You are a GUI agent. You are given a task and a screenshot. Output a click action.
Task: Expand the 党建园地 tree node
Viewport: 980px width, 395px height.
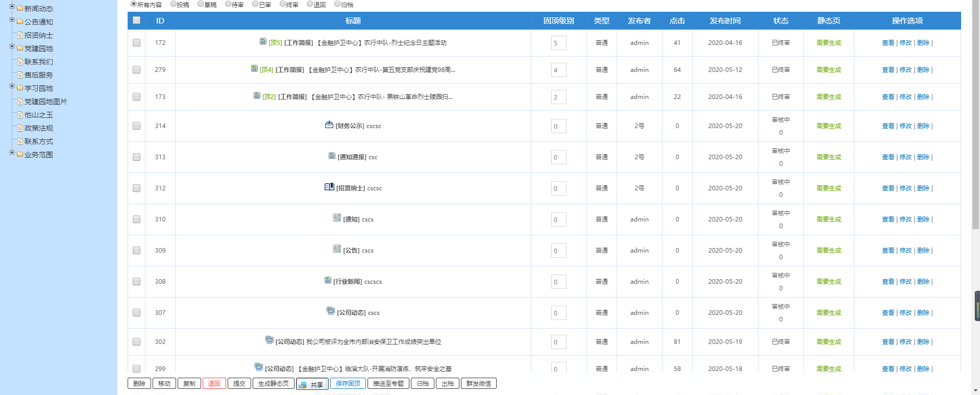click(12, 46)
